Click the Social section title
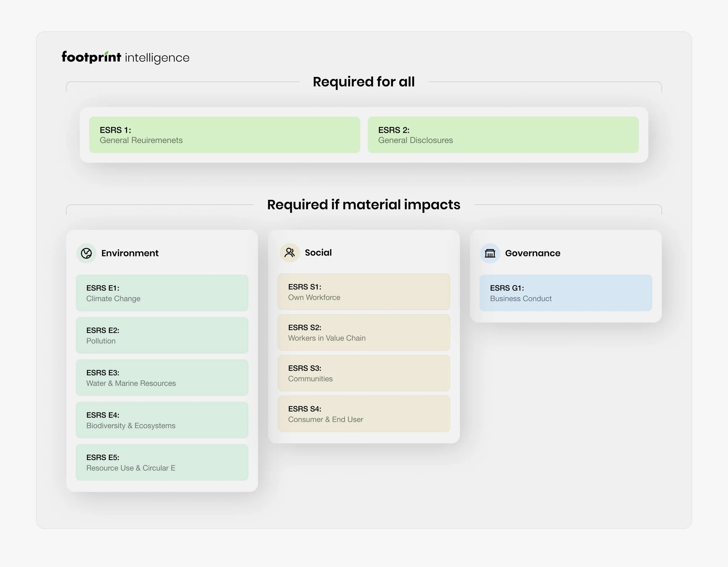Image resolution: width=728 pixels, height=567 pixels. click(318, 253)
